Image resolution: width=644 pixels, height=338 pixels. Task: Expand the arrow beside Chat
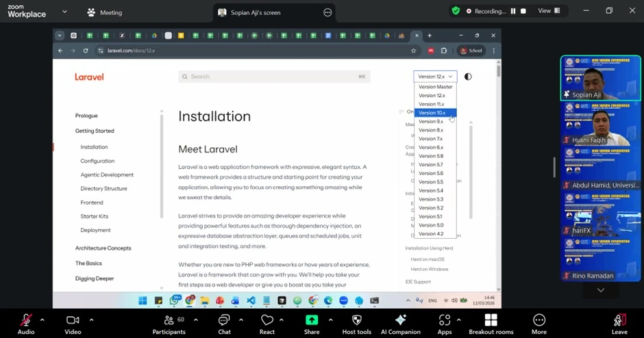point(240,320)
